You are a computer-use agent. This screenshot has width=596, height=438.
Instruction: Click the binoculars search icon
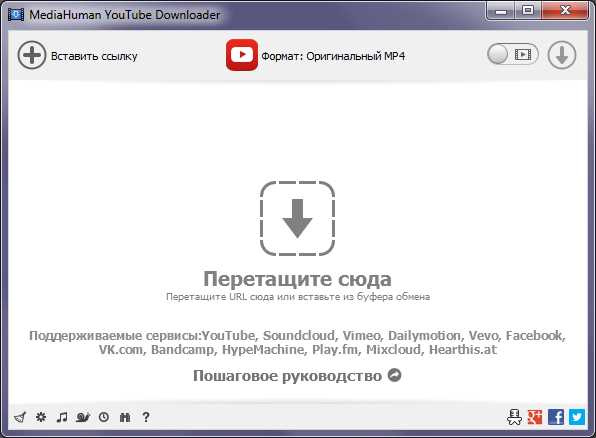(x=125, y=417)
